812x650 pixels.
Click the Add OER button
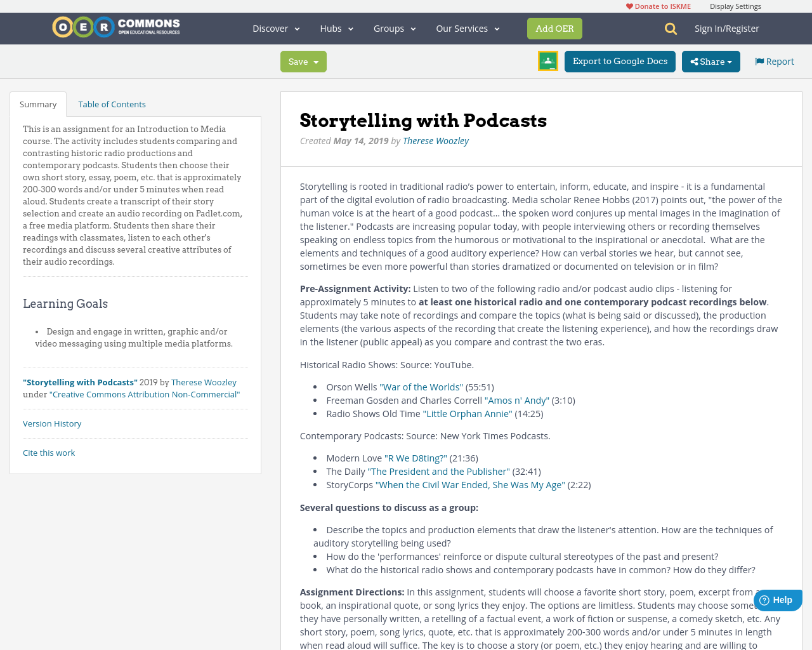[554, 28]
